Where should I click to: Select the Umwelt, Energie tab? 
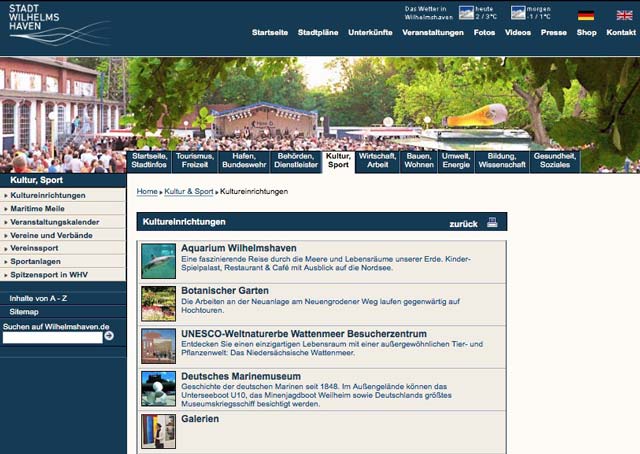click(456, 161)
